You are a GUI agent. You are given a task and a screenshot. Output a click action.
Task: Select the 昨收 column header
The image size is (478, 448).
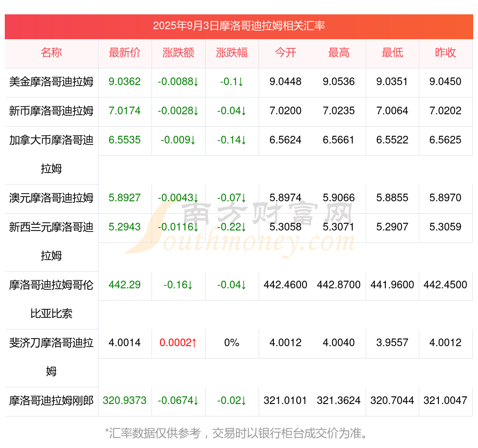click(x=445, y=53)
